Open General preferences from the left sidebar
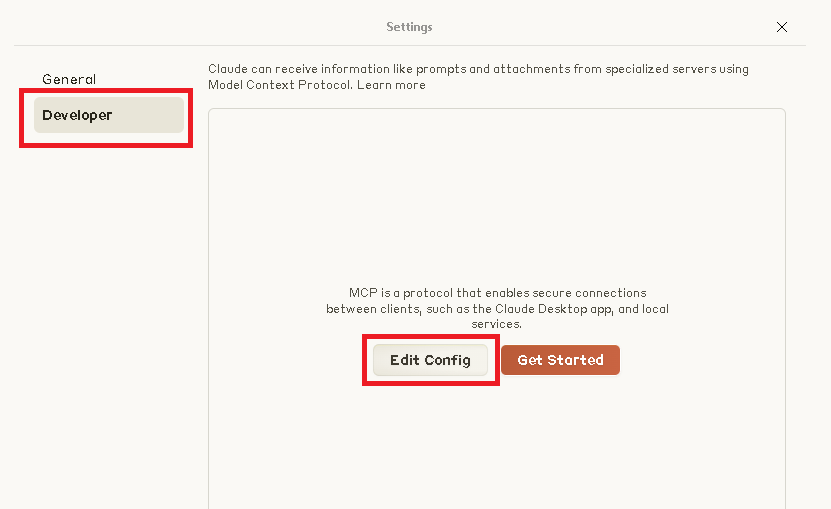The height and width of the screenshot is (509, 831). [69, 79]
